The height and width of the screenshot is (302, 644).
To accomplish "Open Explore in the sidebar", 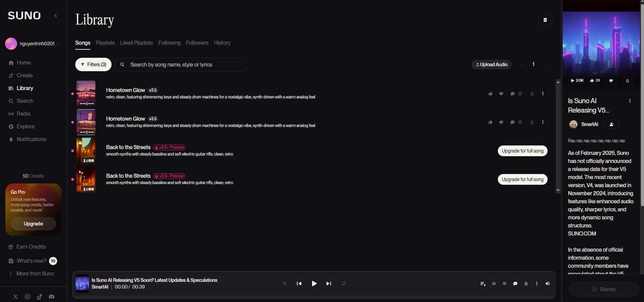I will tap(25, 126).
